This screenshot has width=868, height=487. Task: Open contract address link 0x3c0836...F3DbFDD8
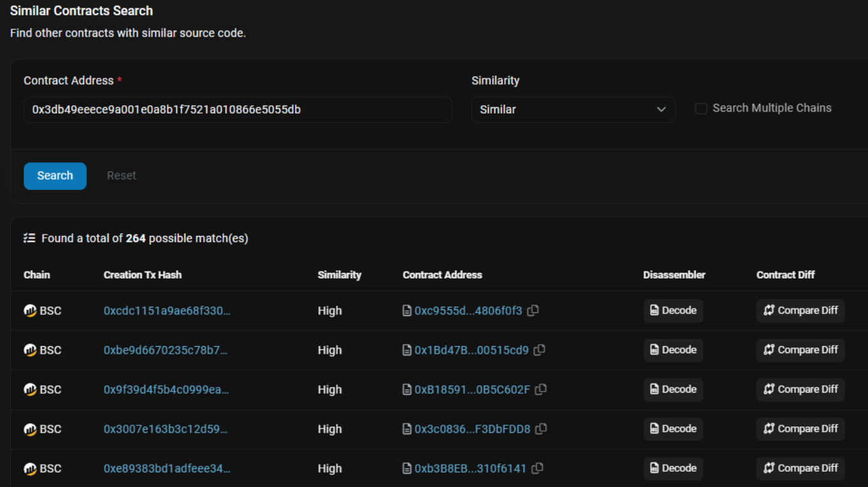tap(472, 430)
